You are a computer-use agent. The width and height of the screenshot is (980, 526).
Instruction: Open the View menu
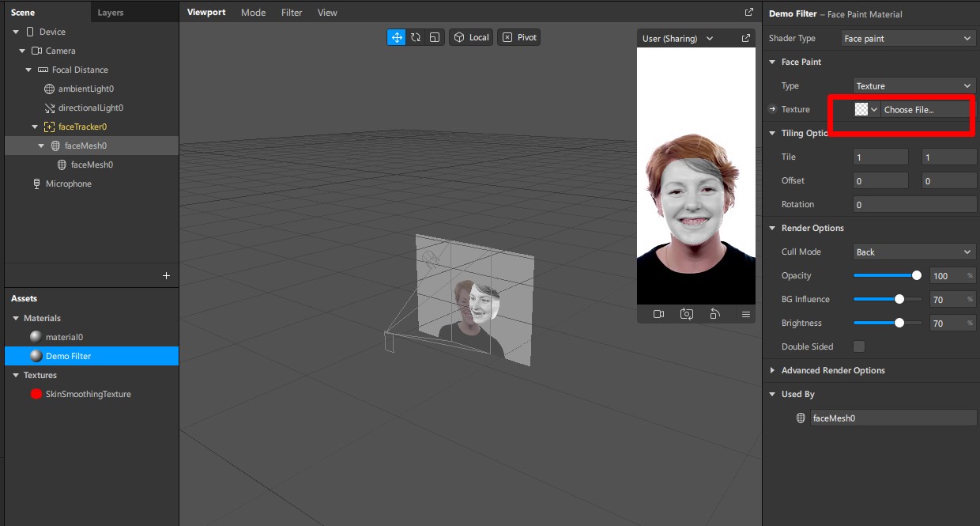tap(327, 13)
